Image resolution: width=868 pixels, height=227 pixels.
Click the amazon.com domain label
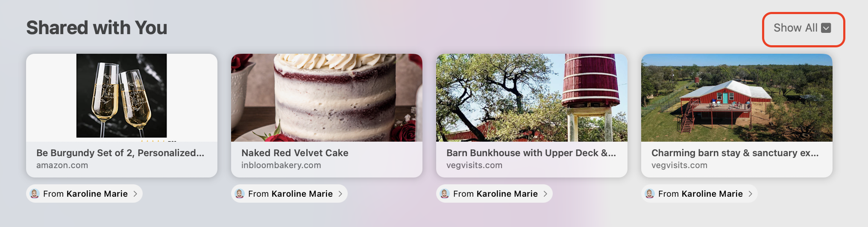(x=62, y=166)
